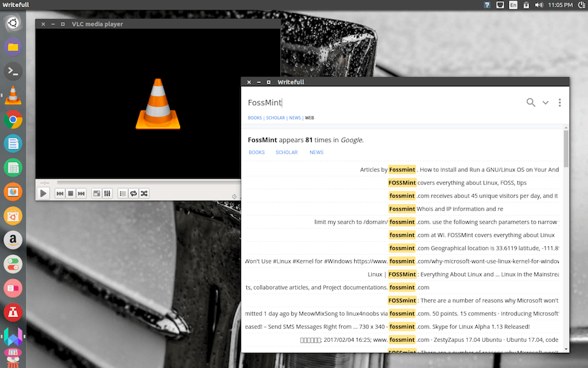Switch to SCHOLAR tab under search box

pos(275,118)
